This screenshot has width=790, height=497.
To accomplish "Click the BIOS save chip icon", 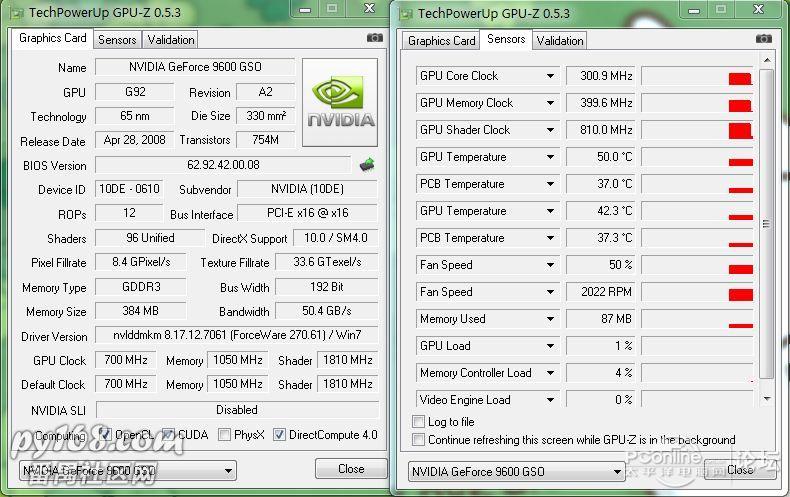I will coord(367,164).
